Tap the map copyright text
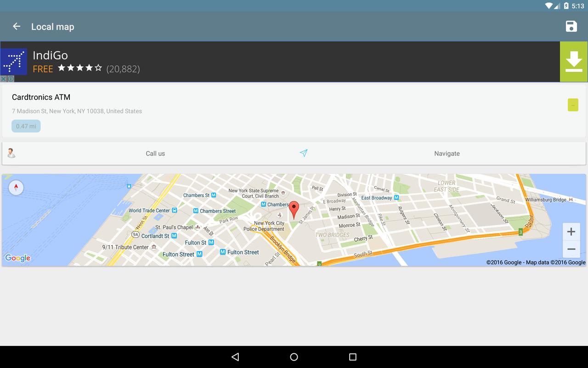588x368 pixels. (x=536, y=262)
